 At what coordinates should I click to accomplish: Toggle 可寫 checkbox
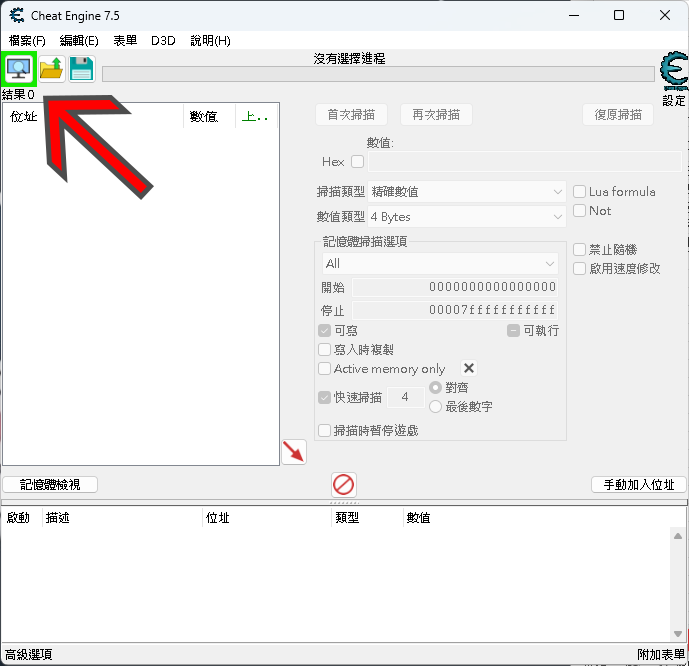point(324,330)
